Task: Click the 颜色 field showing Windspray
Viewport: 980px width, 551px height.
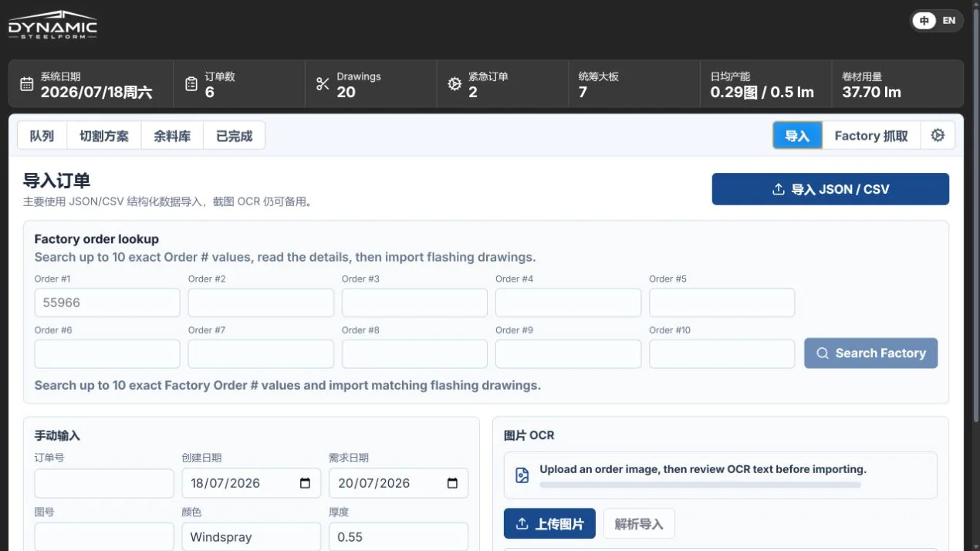Action: point(251,536)
